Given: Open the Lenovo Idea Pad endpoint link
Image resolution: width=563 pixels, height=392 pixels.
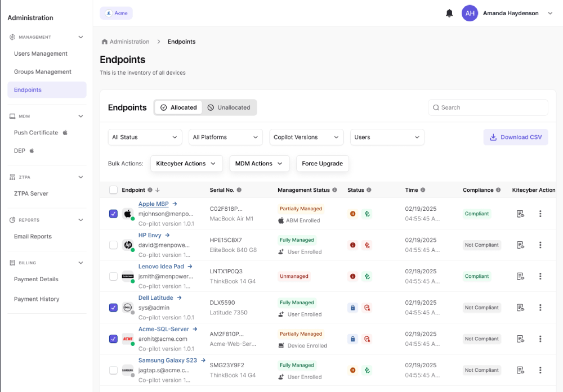Looking at the screenshot, I should [x=161, y=267].
